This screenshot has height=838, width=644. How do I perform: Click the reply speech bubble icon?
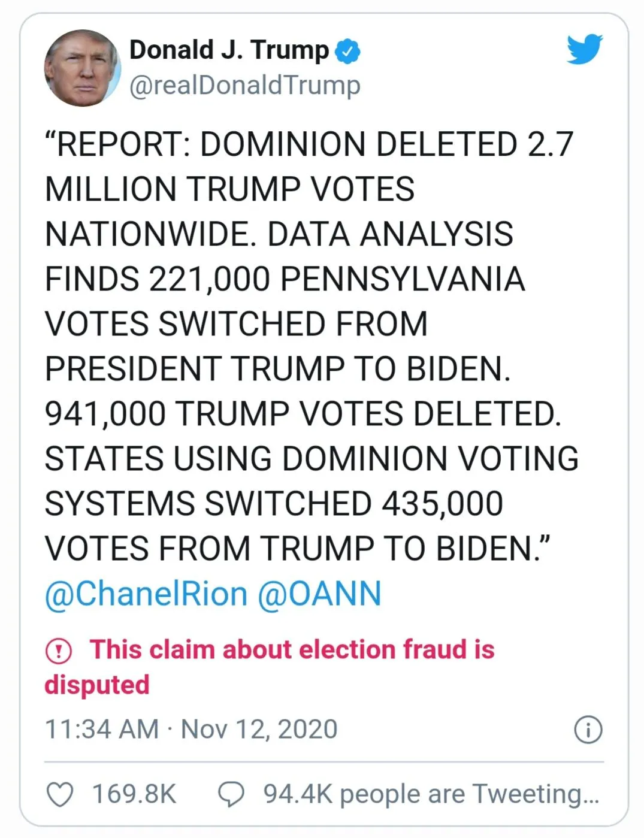coord(231,794)
